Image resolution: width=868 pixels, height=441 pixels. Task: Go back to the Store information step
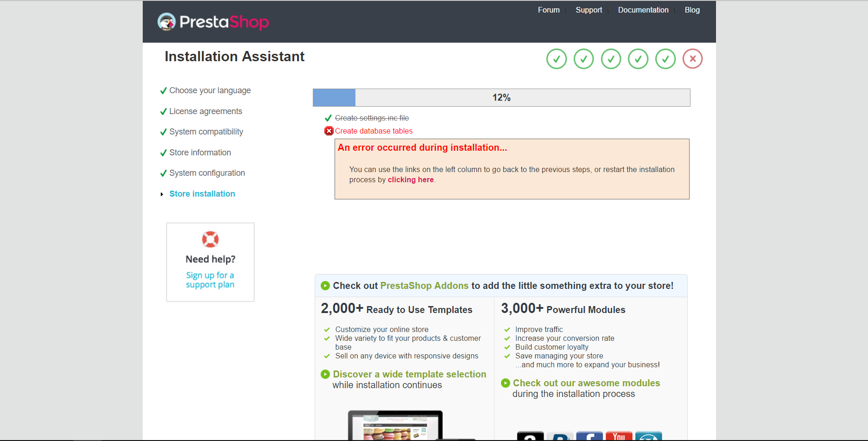(200, 153)
